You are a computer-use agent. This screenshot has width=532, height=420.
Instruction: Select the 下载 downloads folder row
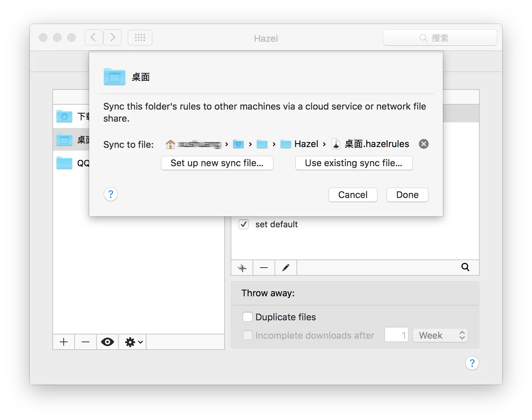tap(71, 116)
